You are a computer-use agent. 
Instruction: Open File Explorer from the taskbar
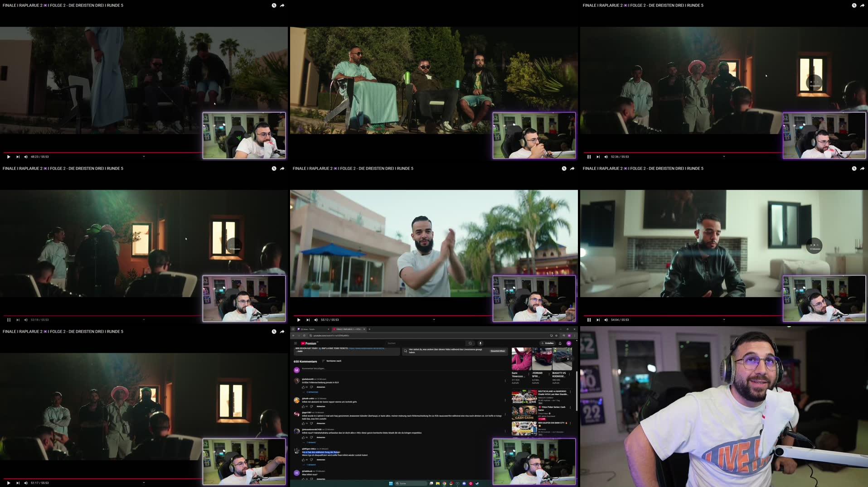[x=437, y=483]
